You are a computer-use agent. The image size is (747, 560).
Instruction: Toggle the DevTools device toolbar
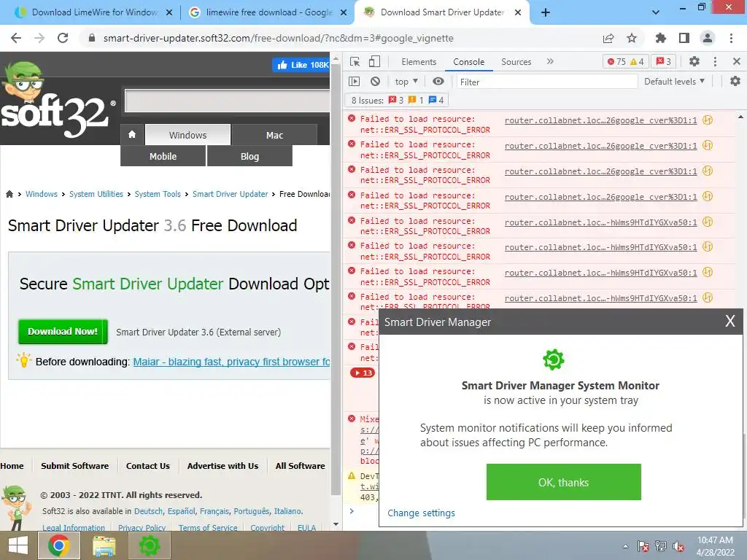[374, 61]
